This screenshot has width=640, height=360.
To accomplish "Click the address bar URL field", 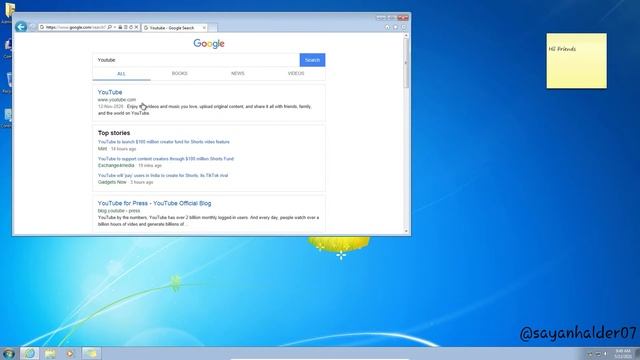I will click(76, 27).
